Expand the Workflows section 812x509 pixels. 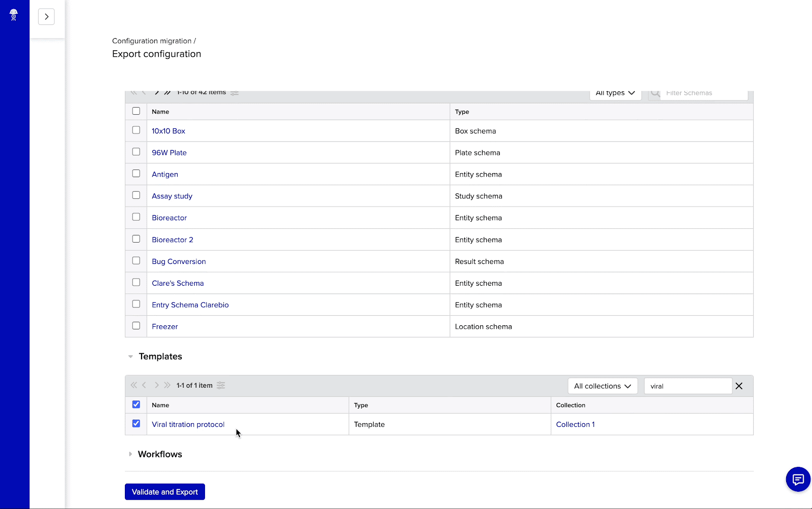130,454
